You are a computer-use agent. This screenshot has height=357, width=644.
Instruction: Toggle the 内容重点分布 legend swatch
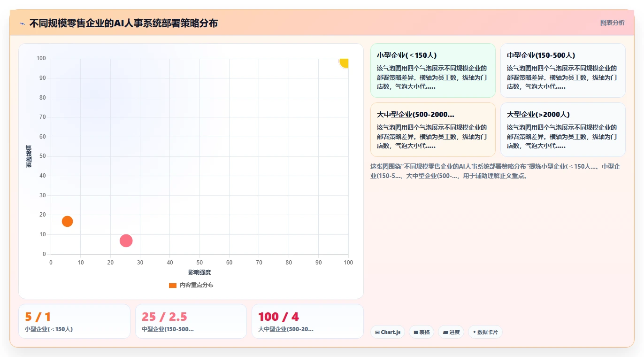(173, 285)
